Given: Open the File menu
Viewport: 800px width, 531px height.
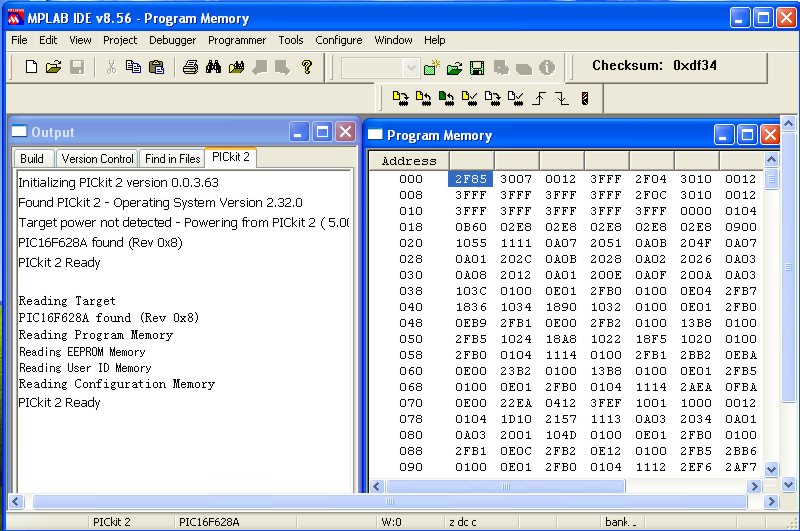Looking at the screenshot, I should pyautogui.click(x=19, y=40).
